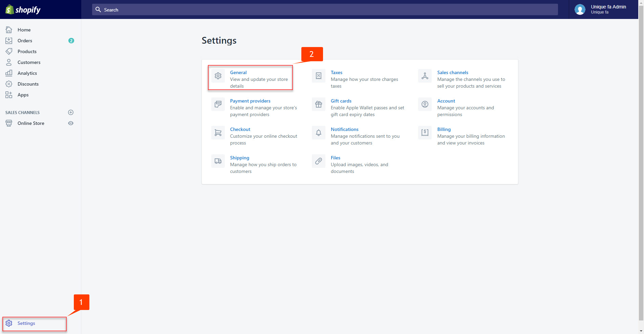Open the Shipping settings link
The width and height of the screenshot is (644, 334).
coord(240,158)
